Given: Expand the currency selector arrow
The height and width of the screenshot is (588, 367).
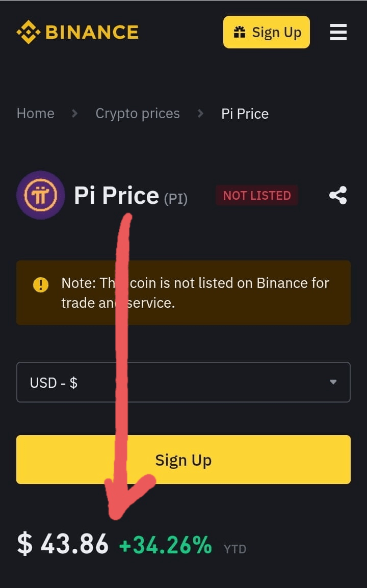Looking at the screenshot, I should pos(333,382).
